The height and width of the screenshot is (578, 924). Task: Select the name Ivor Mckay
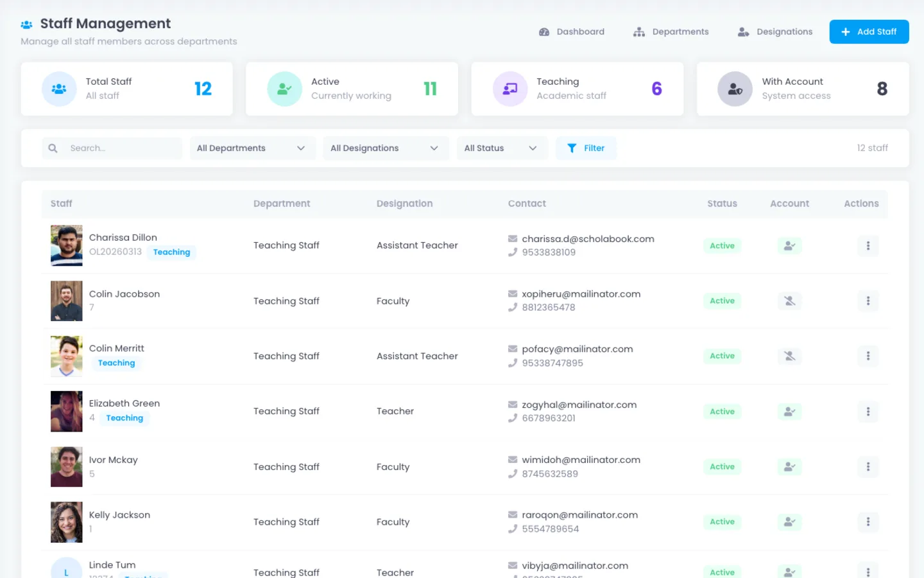point(114,460)
